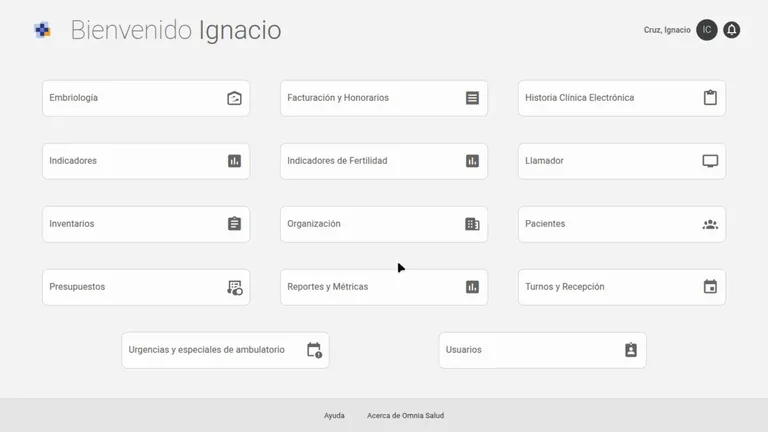
Task: Click the Pacientes people icon
Action: point(710,224)
